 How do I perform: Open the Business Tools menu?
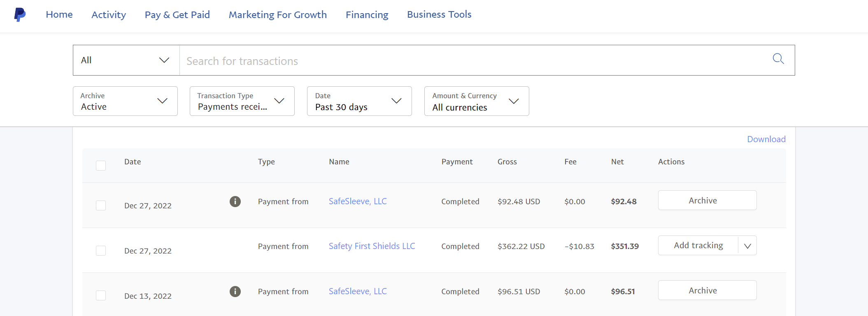[439, 14]
